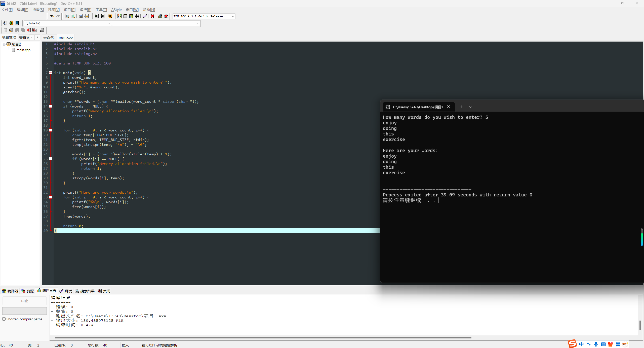Click the purple checkmark syntax check icon
Image resolution: width=644 pixels, height=348 pixels.
tap(145, 16)
